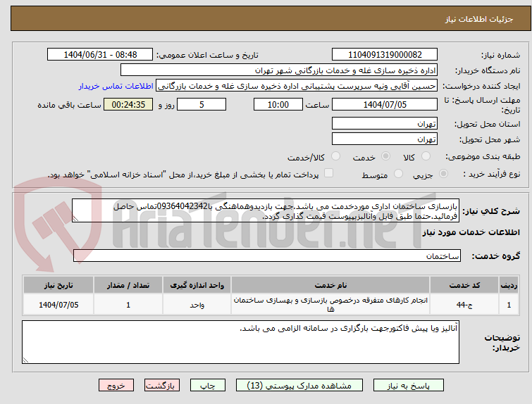The width and height of the screenshot is (532, 404).
Task: Click the اطلاعات خدمات مورد نیاز heading
Action: tap(471, 232)
